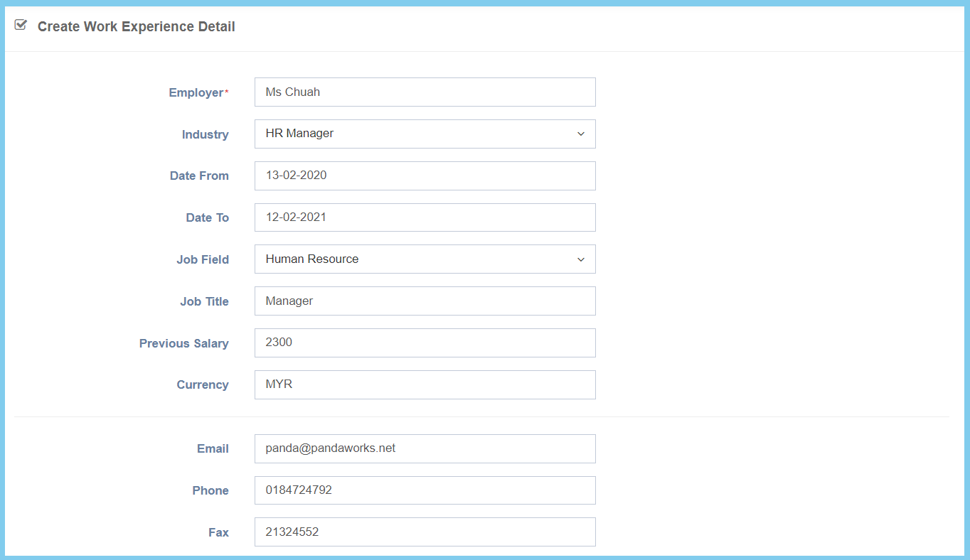Image resolution: width=970 pixels, height=560 pixels.
Task: Click the Previous Salary label text
Action: (183, 344)
